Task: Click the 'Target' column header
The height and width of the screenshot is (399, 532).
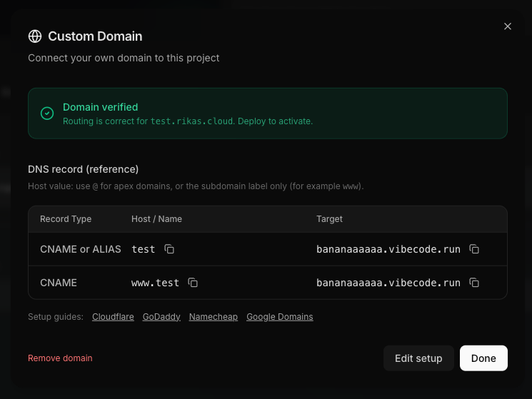Action: tap(329, 219)
